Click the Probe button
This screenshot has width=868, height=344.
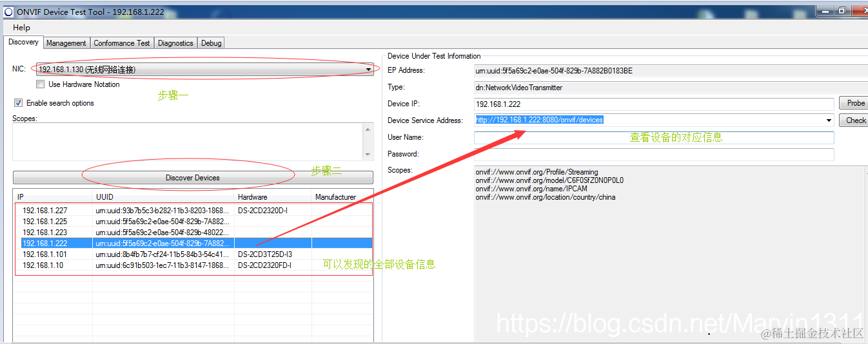pos(854,103)
